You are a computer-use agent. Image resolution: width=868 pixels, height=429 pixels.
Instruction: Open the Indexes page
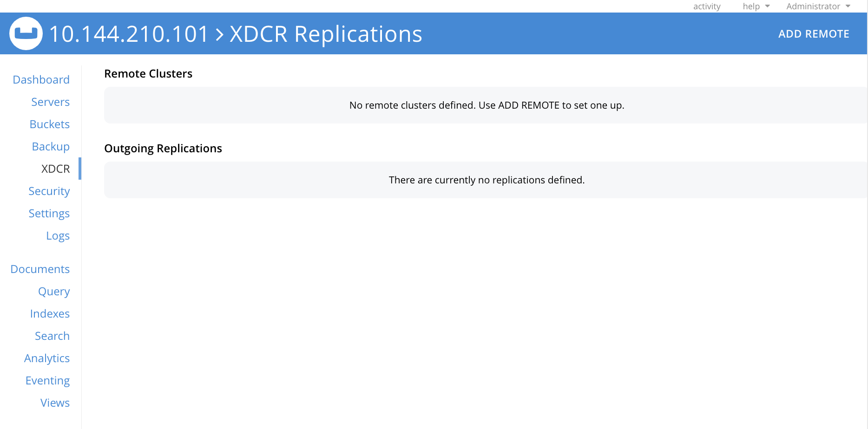tap(50, 313)
